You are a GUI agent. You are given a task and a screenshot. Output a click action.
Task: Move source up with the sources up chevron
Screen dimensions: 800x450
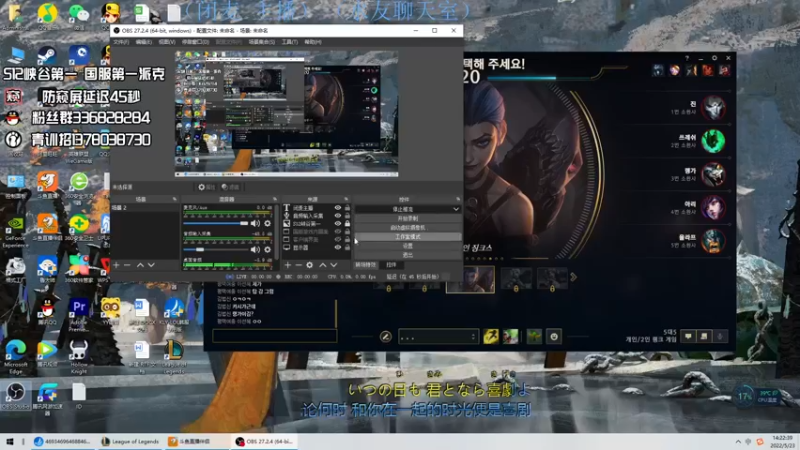tap(322, 265)
